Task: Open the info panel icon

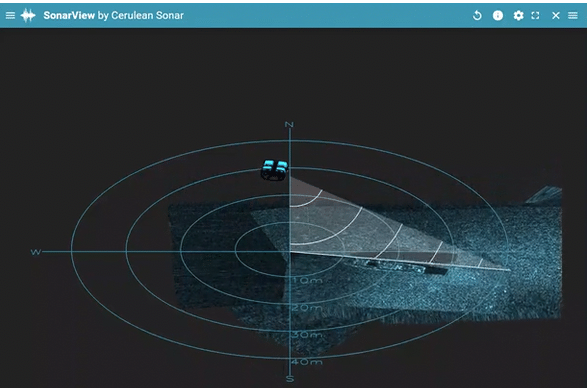Action: [x=498, y=15]
